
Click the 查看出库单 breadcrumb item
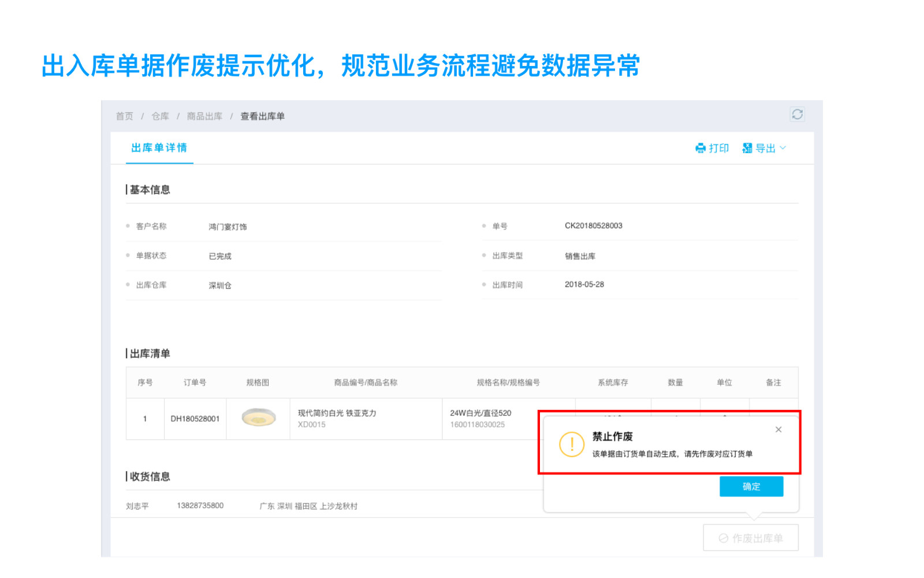262,116
